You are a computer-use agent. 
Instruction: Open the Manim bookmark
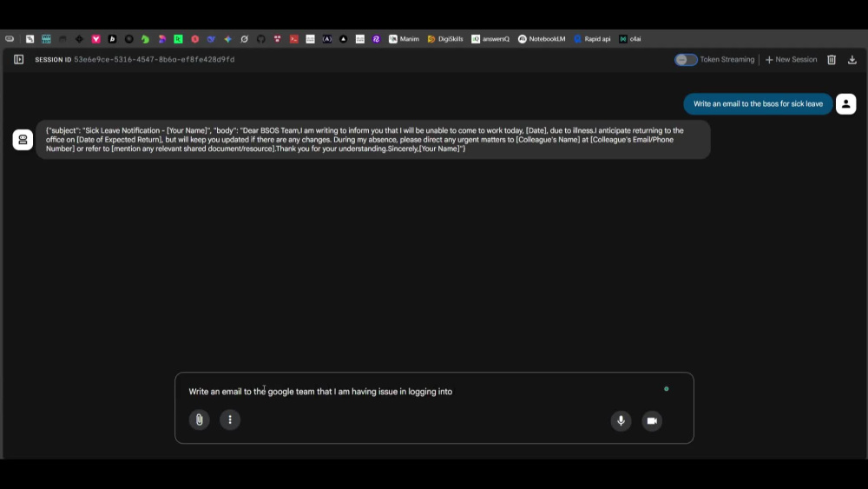pos(404,39)
